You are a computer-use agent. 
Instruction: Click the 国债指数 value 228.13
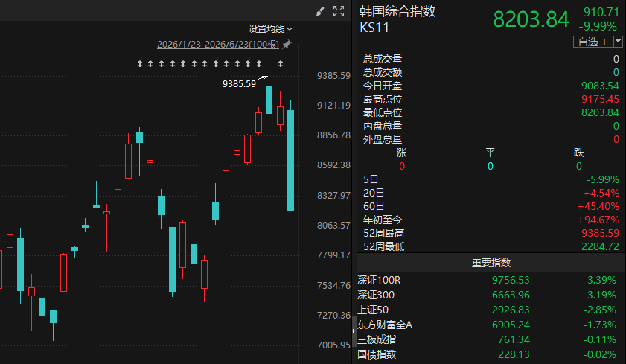coord(514,354)
